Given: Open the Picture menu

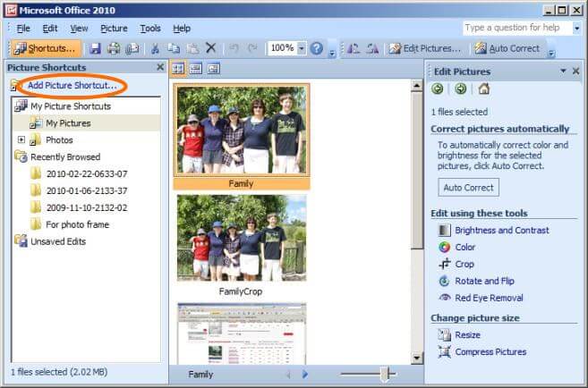Looking at the screenshot, I should click(x=114, y=29).
